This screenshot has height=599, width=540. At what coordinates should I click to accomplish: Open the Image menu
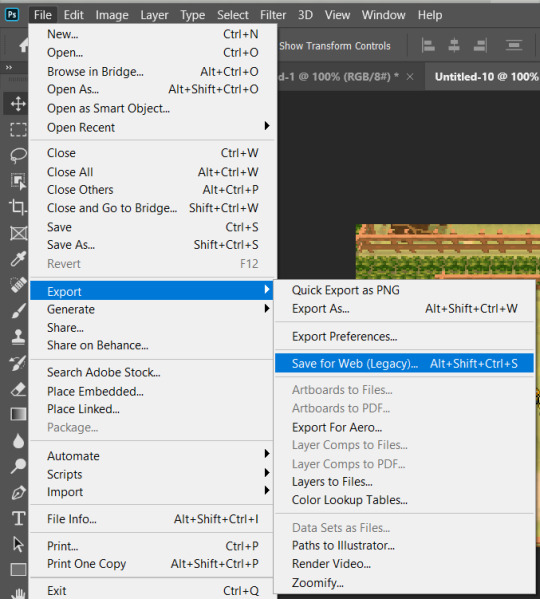point(112,15)
